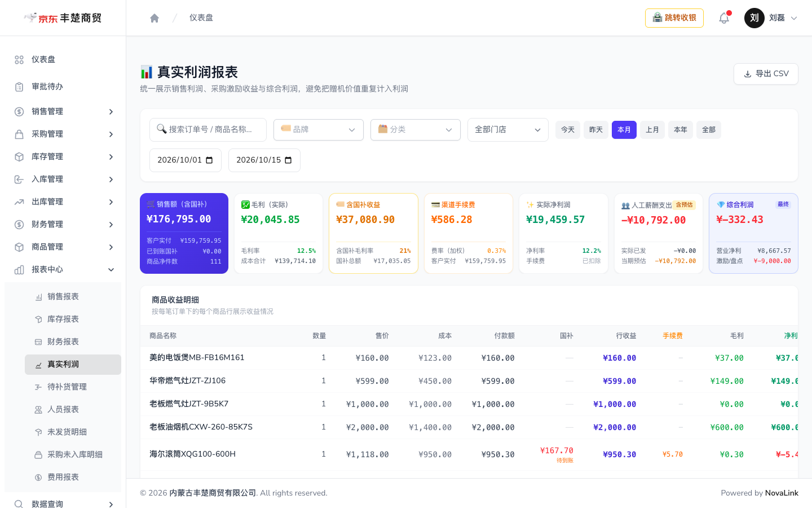Click the 刘 user avatar

(754, 18)
